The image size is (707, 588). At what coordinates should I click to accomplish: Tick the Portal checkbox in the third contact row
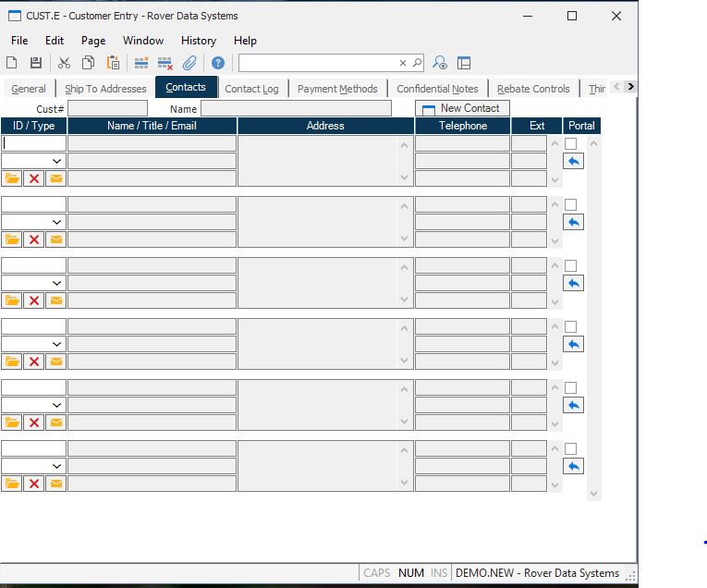(571, 265)
